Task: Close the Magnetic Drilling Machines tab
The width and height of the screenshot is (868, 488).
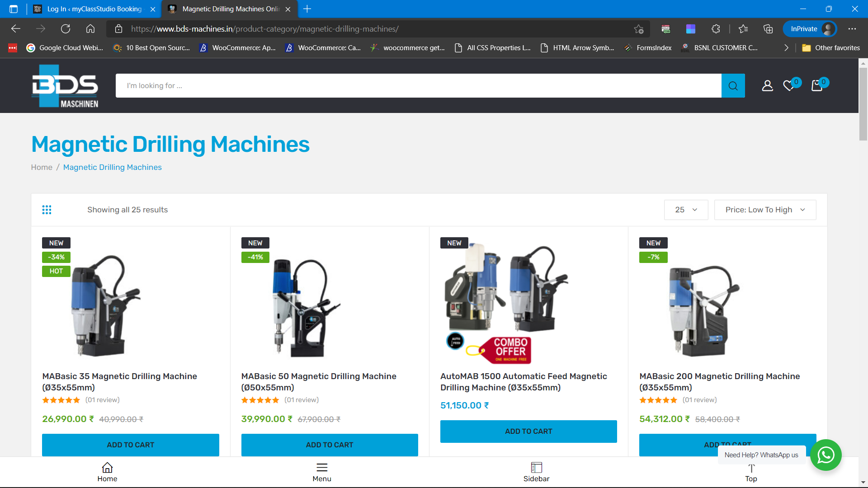Action: click(x=288, y=9)
